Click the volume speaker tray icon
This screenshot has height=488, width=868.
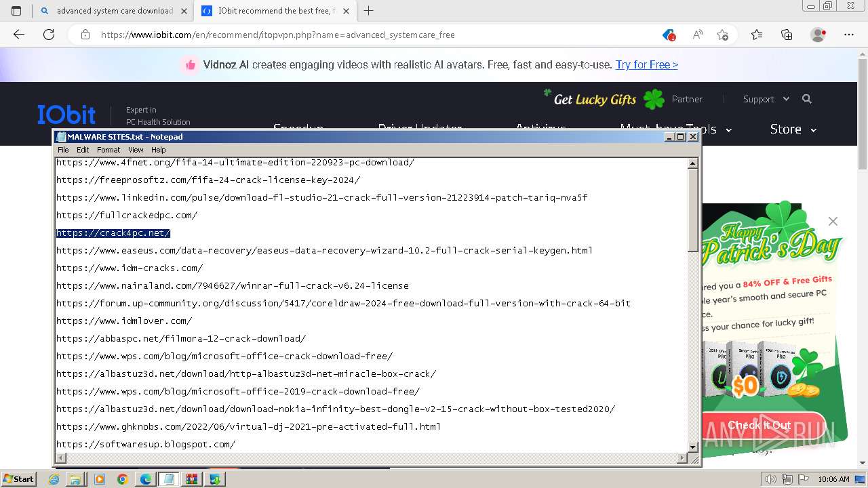(770, 479)
